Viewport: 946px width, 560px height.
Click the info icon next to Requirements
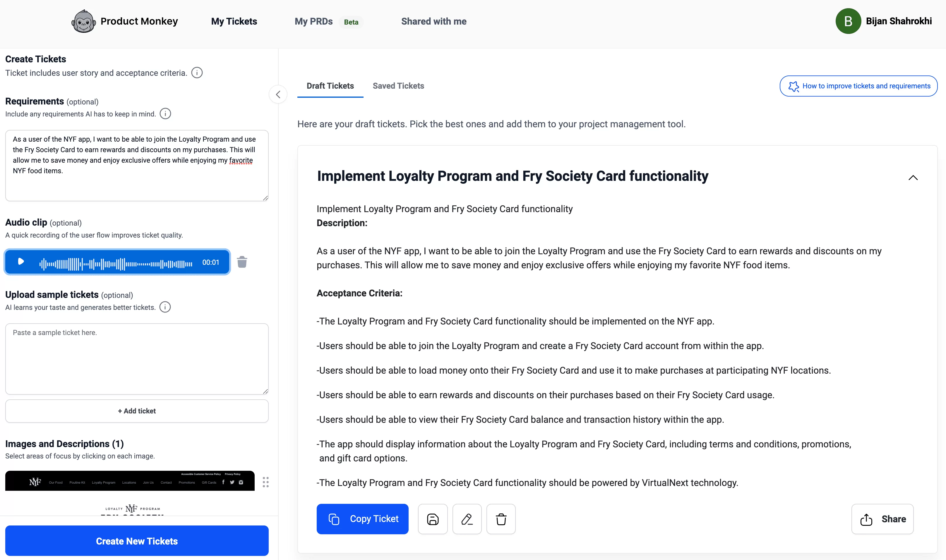[165, 113]
